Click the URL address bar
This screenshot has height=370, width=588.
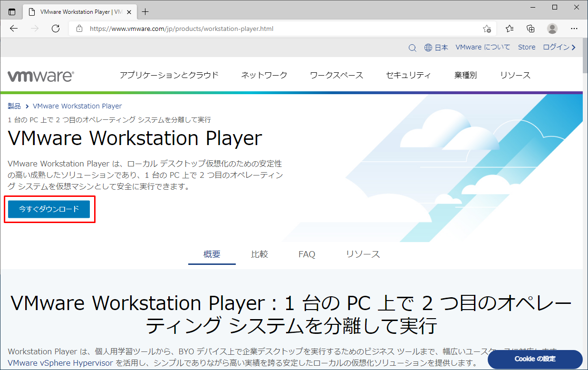pyautogui.click(x=280, y=29)
